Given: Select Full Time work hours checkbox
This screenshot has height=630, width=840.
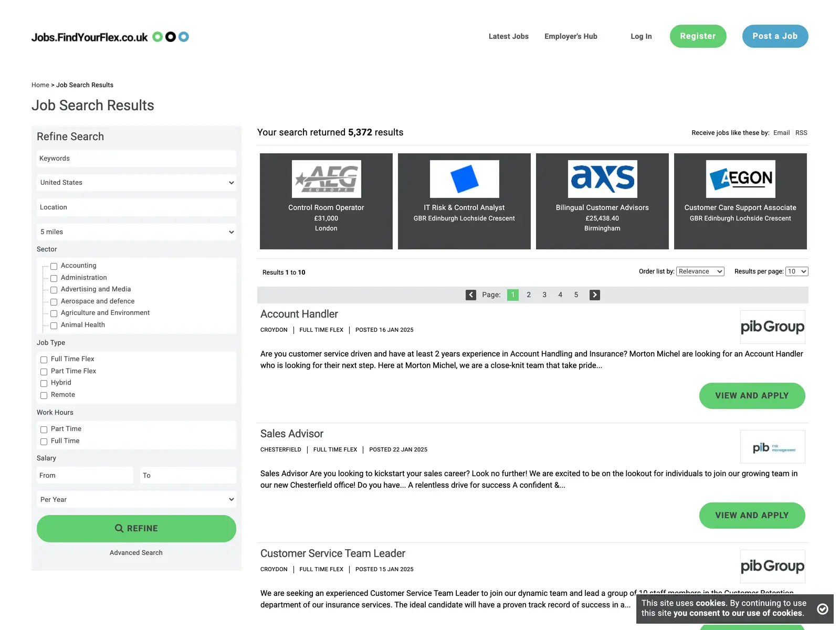Looking at the screenshot, I should click(x=44, y=442).
